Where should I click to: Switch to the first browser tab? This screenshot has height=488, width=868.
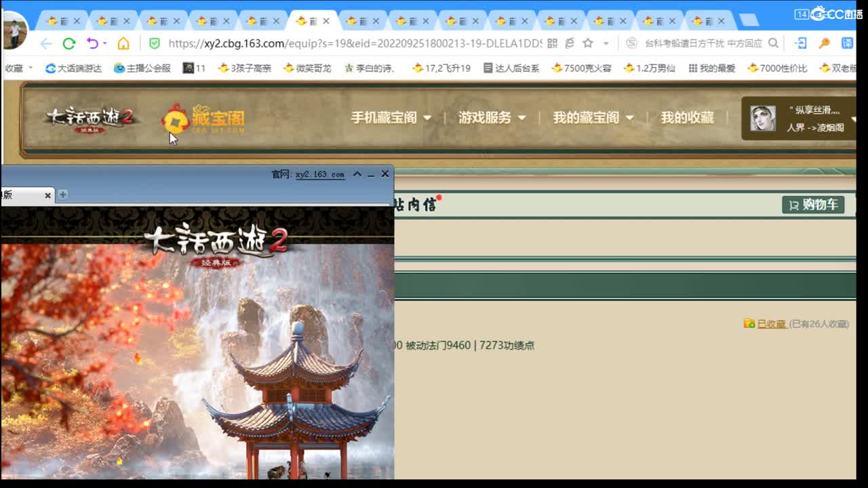[x=63, y=21]
